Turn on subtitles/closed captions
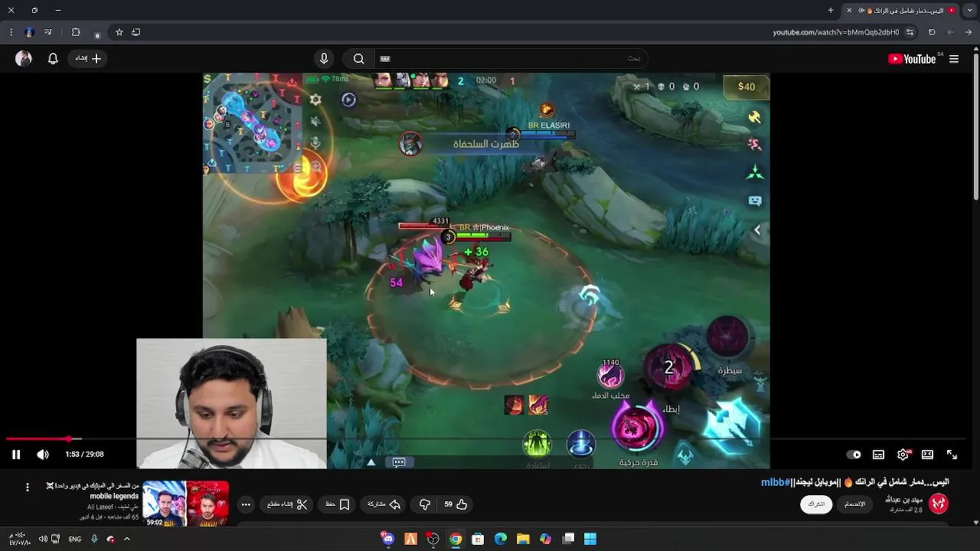980x551 pixels. tap(878, 455)
